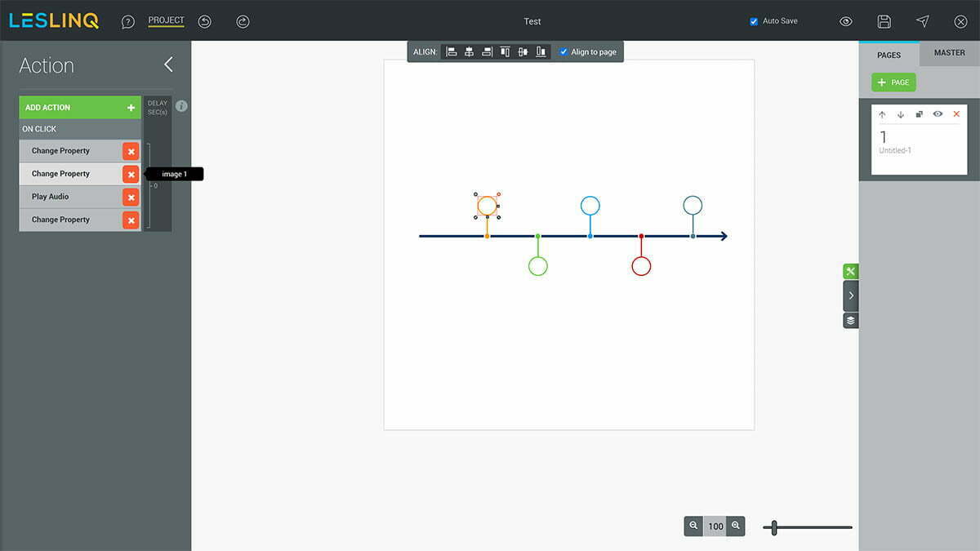Add a new page with the PAGE button
Screen dimensions: 980x551
click(893, 82)
